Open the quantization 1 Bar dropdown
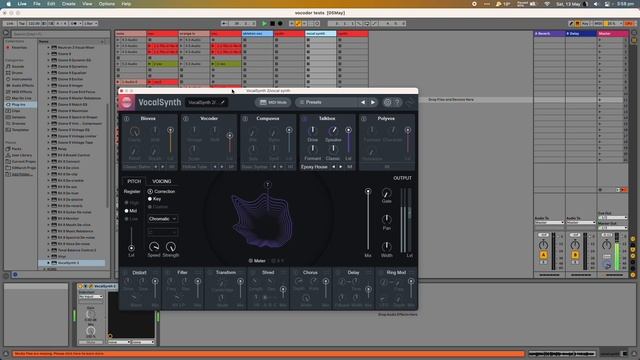The height and width of the screenshot is (360, 640). 91,24
